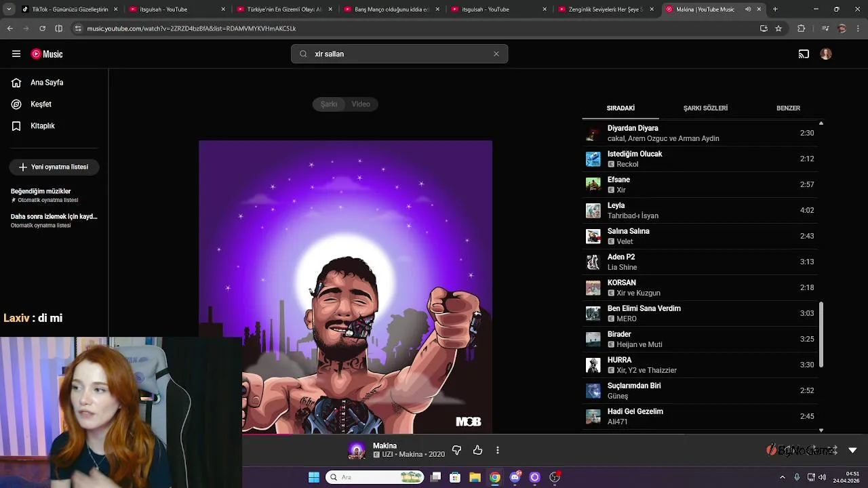Reload the browser page
Screen dimensions: 868x488
(x=42, y=28)
